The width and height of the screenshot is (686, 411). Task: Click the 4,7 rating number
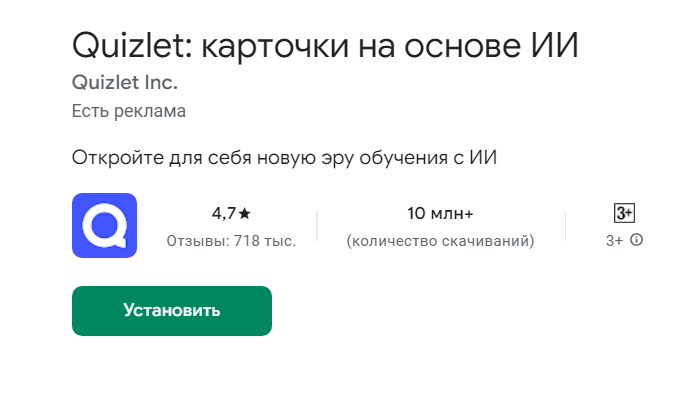coord(223,214)
